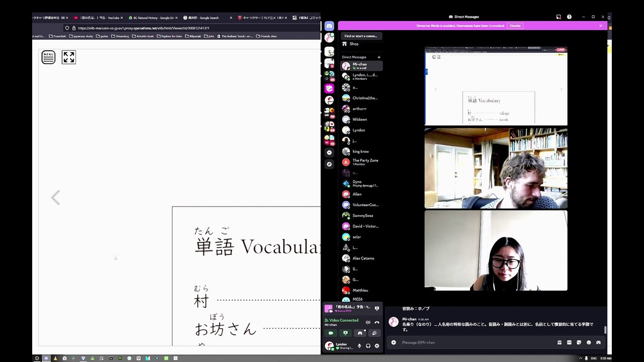This screenshot has width=644, height=362.
Task: Click the Lyndon user avatar panel
Action: 339,346
